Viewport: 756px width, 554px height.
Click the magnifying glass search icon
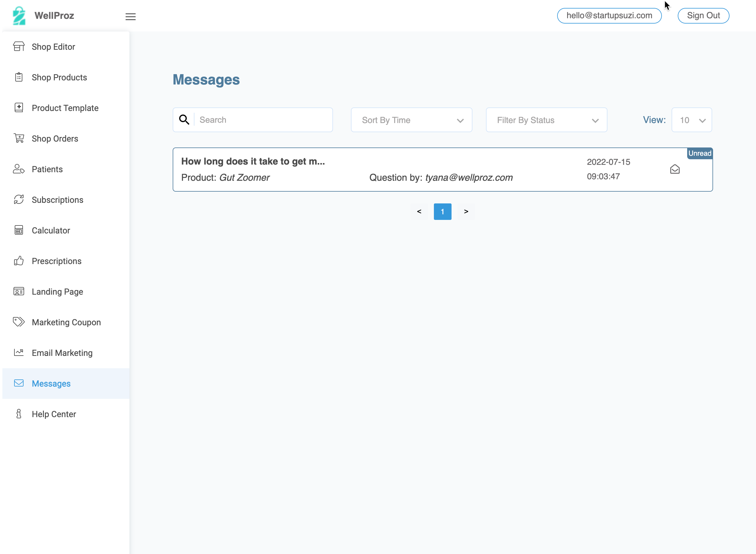(x=184, y=120)
